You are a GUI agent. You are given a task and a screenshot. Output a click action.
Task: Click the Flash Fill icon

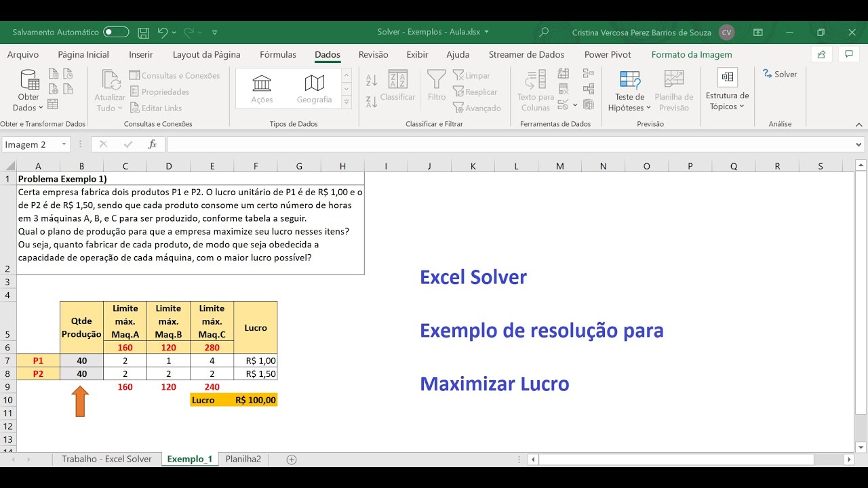pos(563,75)
